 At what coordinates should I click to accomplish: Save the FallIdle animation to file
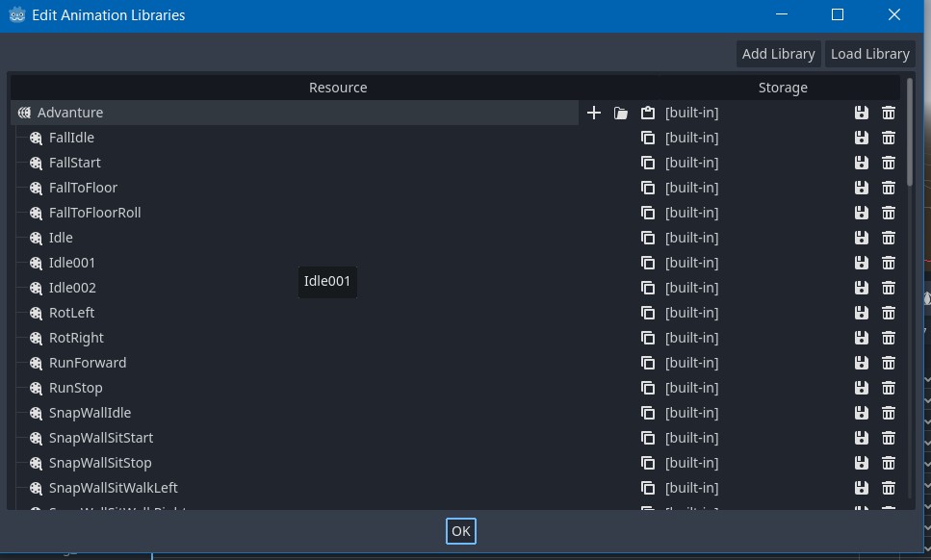pyautogui.click(x=861, y=138)
